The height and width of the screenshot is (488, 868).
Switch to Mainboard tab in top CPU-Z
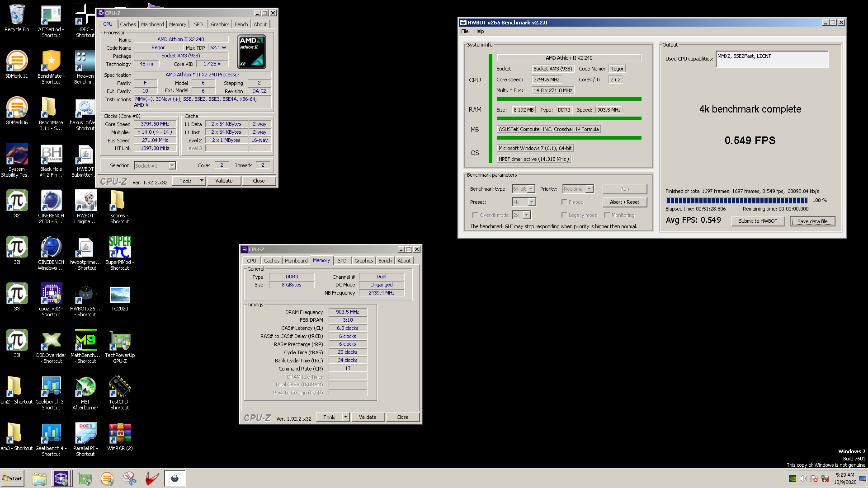click(x=152, y=24)
